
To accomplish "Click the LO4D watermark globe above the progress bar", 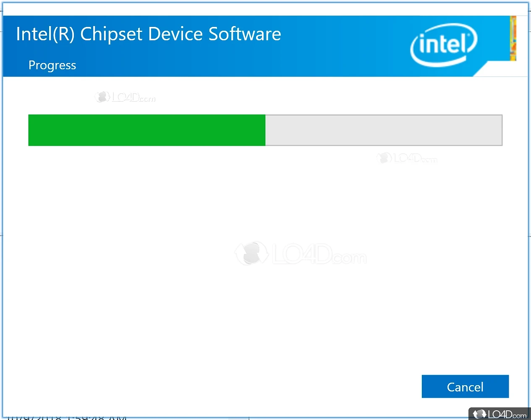I will [102, 97].
